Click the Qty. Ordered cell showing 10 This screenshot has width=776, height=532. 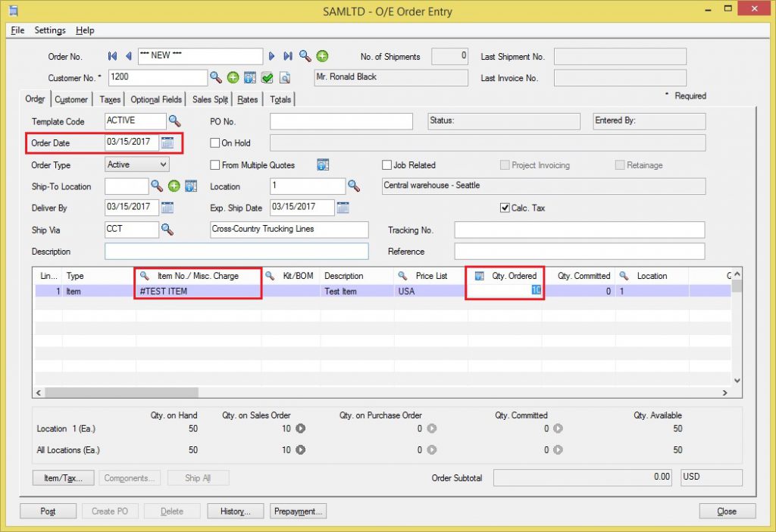click(x=505, y=291)
